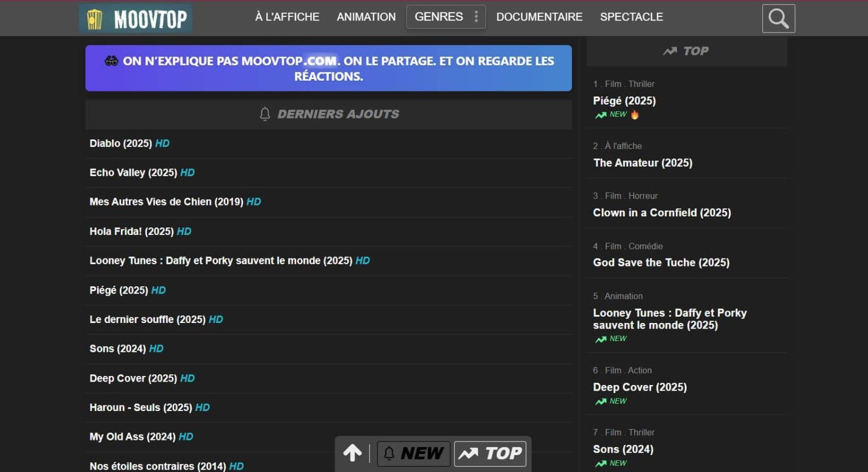Click the scroll-to-top arrow icon
The height and width of the screenshot is (472, 868).
[x=352, y=453]
